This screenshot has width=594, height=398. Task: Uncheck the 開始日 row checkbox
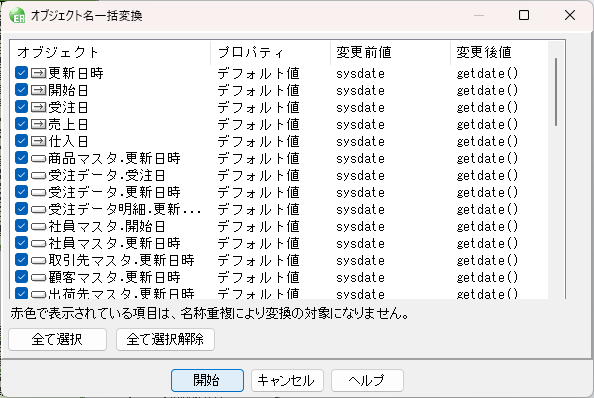[x=22, y=90]
